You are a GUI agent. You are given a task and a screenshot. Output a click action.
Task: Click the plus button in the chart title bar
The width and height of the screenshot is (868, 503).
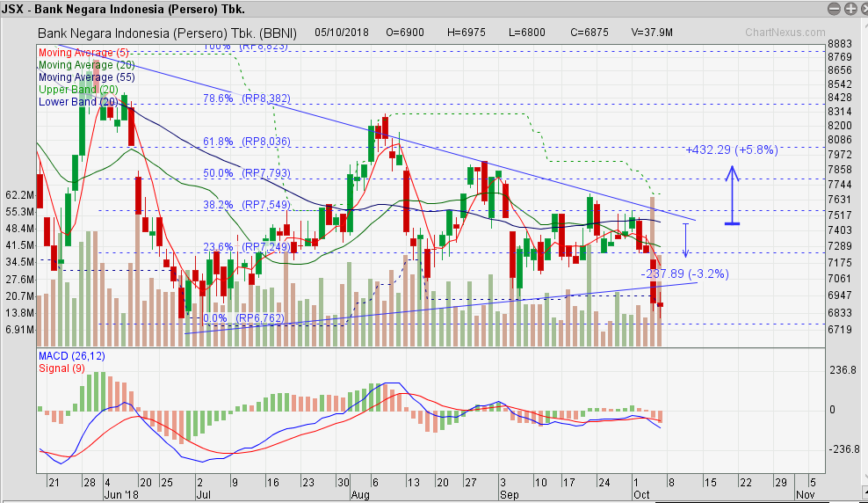click(x=850, y=9)
